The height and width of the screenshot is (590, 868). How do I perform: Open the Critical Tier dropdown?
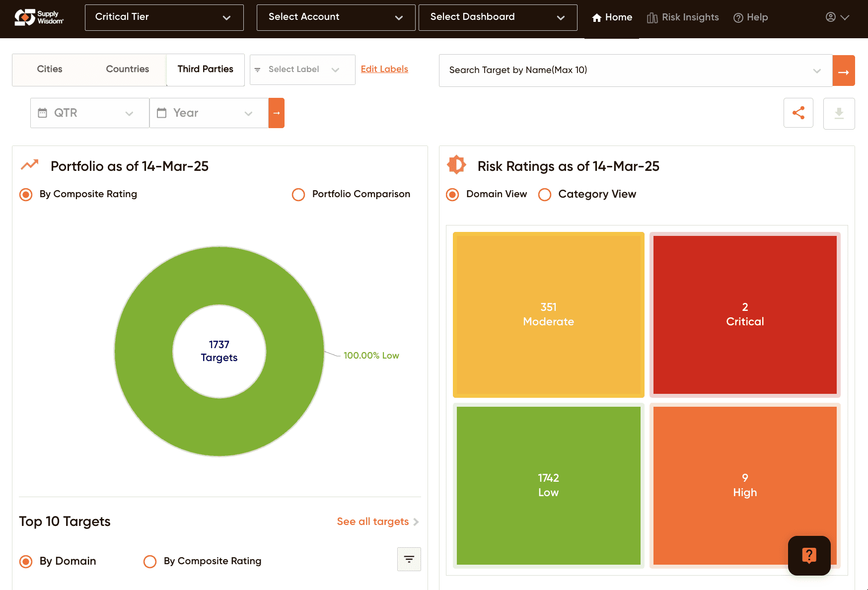[164, 17]
